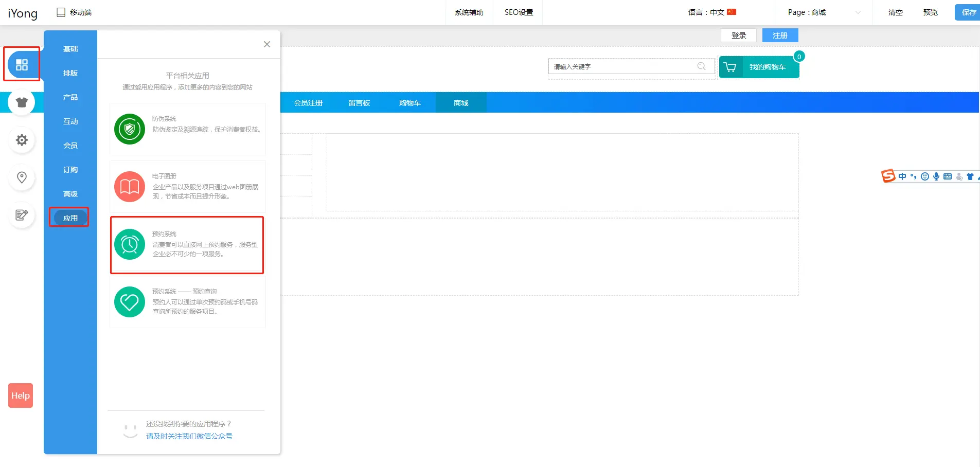The image size is (980, 467).
Task: Select the 防伪系统 shield app
Action: [187, 129]
